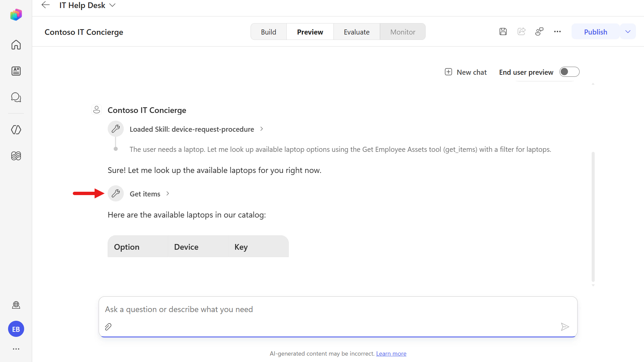Screen dimensions: 644x362
Task: Expand the IT Help Desk dropdown
Action: pyautogui.click(x=112, y=5)
